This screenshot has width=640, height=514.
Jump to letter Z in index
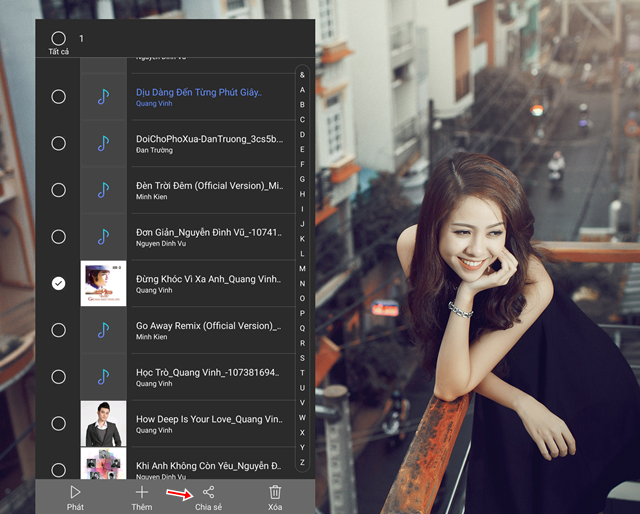302,462
